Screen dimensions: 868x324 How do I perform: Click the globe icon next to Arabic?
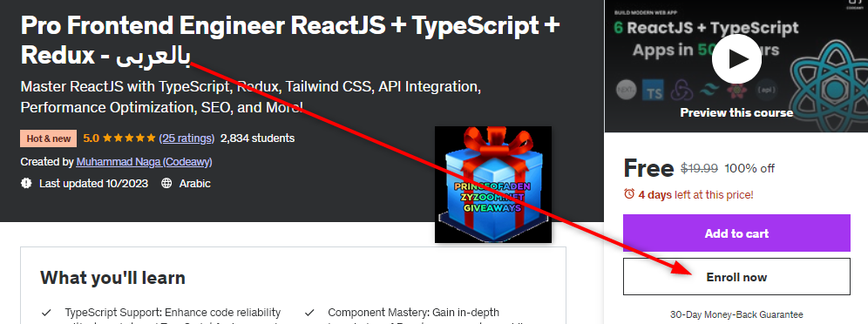pyautogui.click(x=166, y=183)
